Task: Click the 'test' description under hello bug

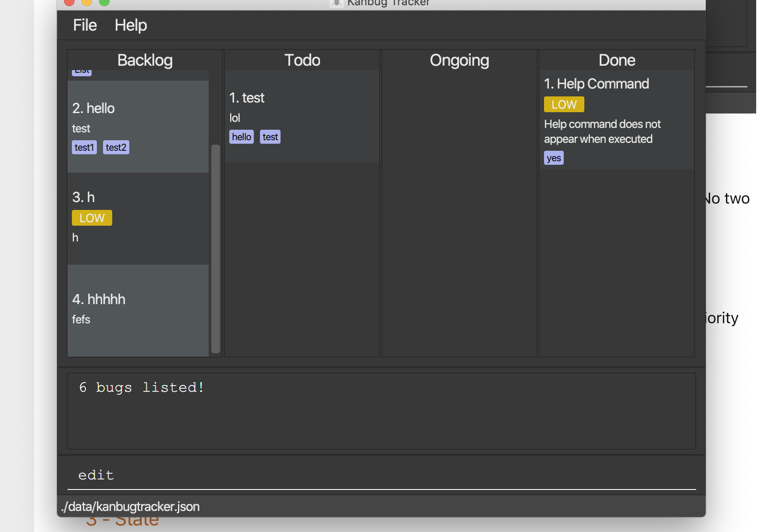Action: tap(81, 128)
